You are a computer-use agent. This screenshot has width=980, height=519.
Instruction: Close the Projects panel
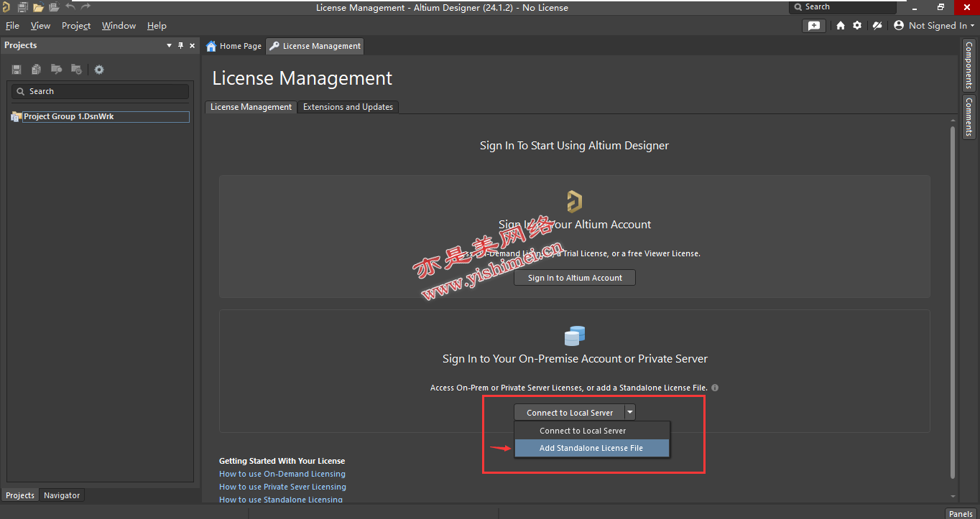(192, 45)
